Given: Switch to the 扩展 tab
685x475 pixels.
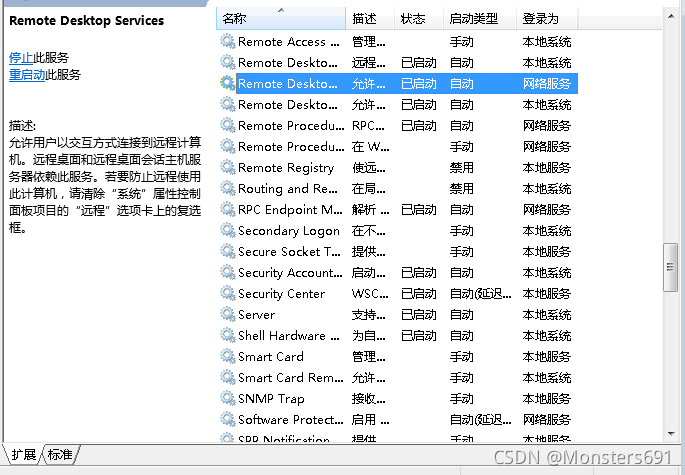Looking at the screenshot, I should click(x=24, y=454).
